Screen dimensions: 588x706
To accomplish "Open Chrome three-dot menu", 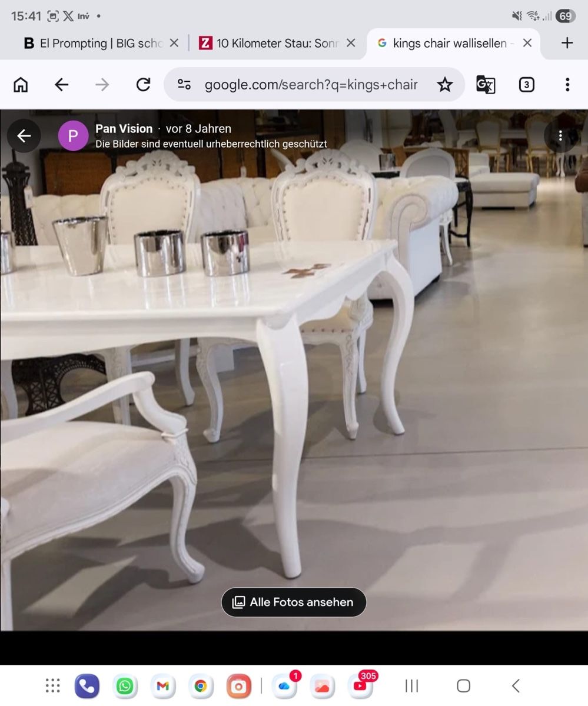I will point(567,85).
